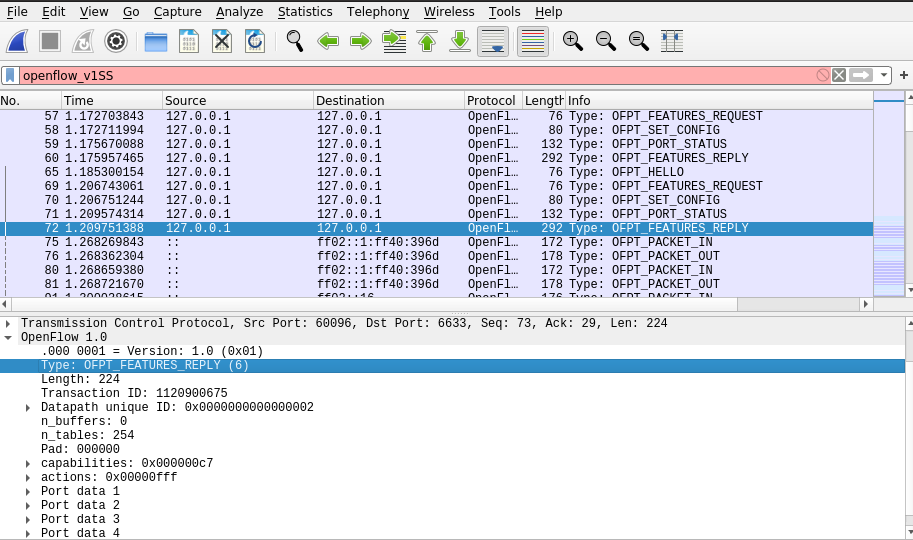Open recent display filters dropdown

coord(884,75)
